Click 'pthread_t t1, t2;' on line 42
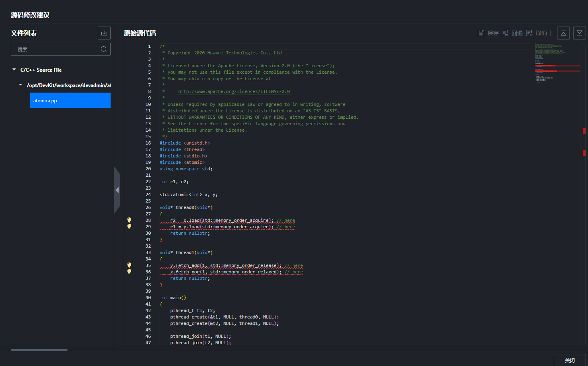 coord(193,310)
